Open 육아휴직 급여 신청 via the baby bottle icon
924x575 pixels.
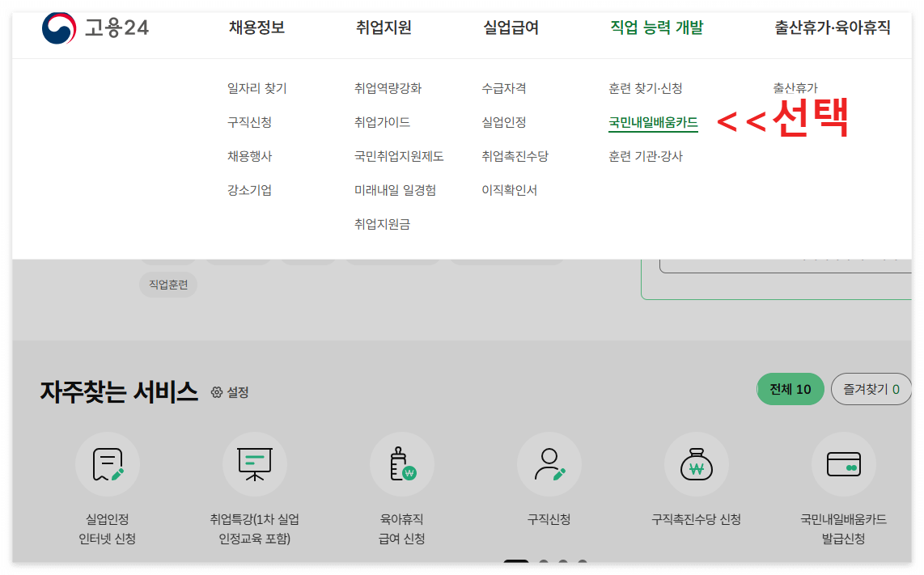tap(402, 464)
